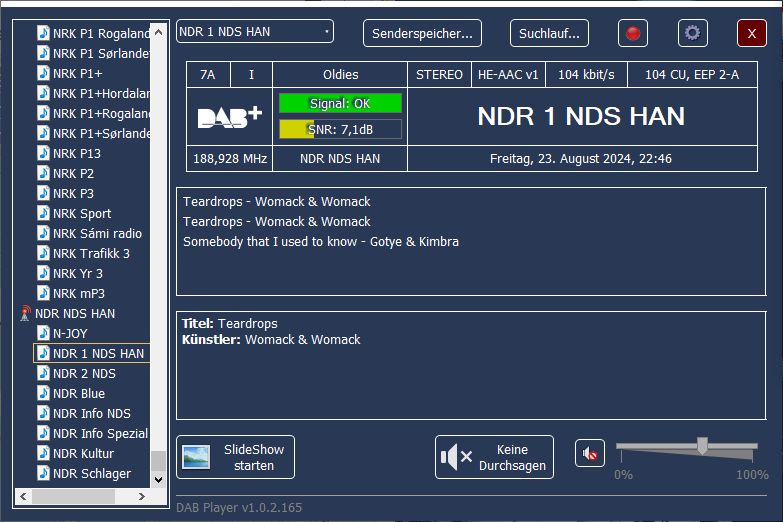Screen dimensions: 783x522
Task: Open Senderspeicher station memory
Action: (422, 33)
